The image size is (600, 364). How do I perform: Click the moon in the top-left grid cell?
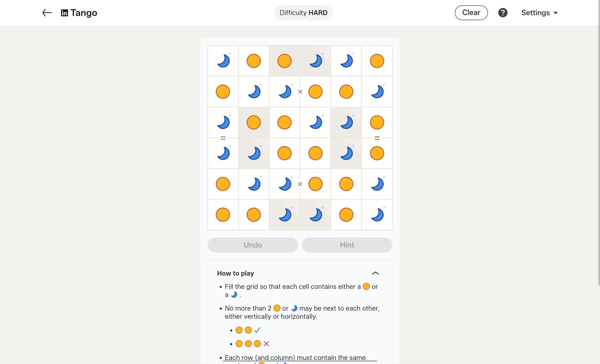[223, 61]
